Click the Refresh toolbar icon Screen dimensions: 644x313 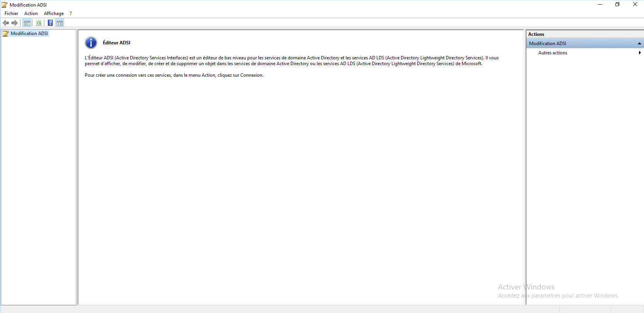pos(39,23)
